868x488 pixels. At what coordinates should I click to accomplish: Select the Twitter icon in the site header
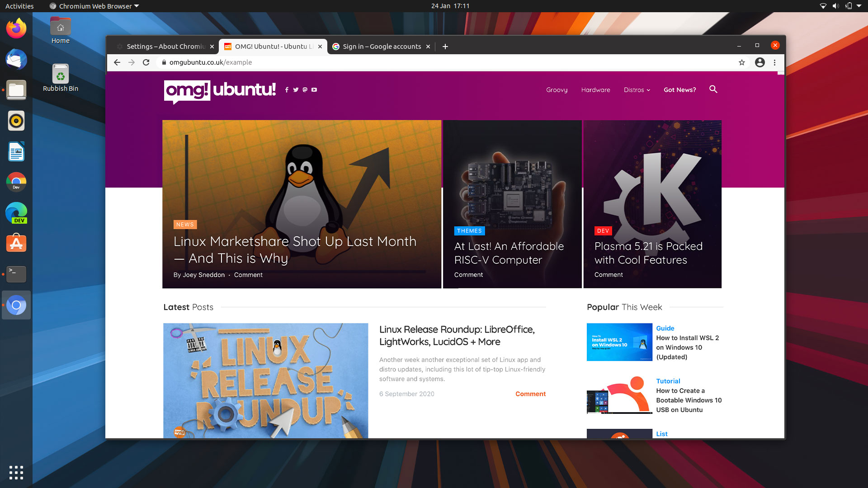(x=296, y=90)
